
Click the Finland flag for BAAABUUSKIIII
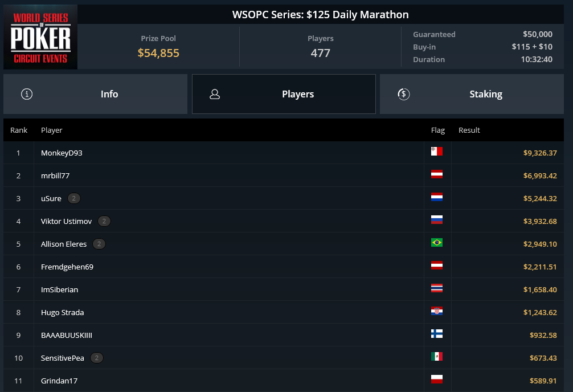point(437,334)
